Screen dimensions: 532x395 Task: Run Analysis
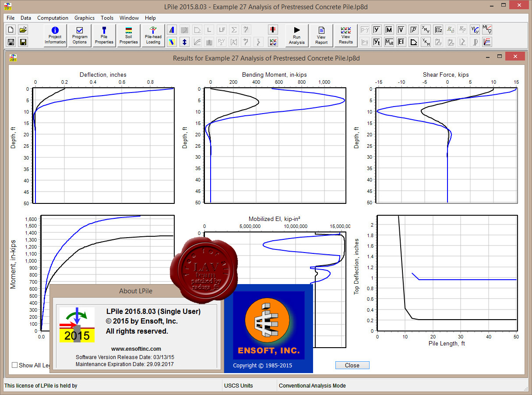click(297, 36)
